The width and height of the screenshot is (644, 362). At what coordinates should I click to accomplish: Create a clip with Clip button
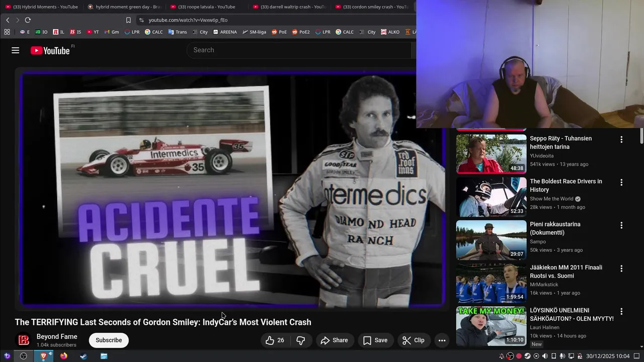pyautogui.click(x=413, y=340)
